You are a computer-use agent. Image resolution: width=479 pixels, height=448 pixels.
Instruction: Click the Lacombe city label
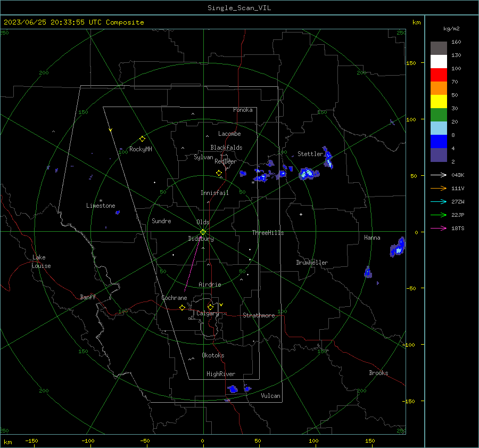pos(229,134)
